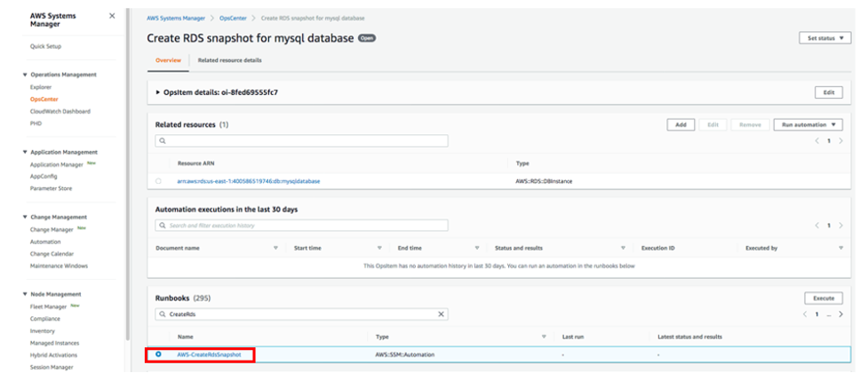Click the Edit OpsItem details button
The width and height of the screenshot is (868, 373).
[x=829, y=92]
